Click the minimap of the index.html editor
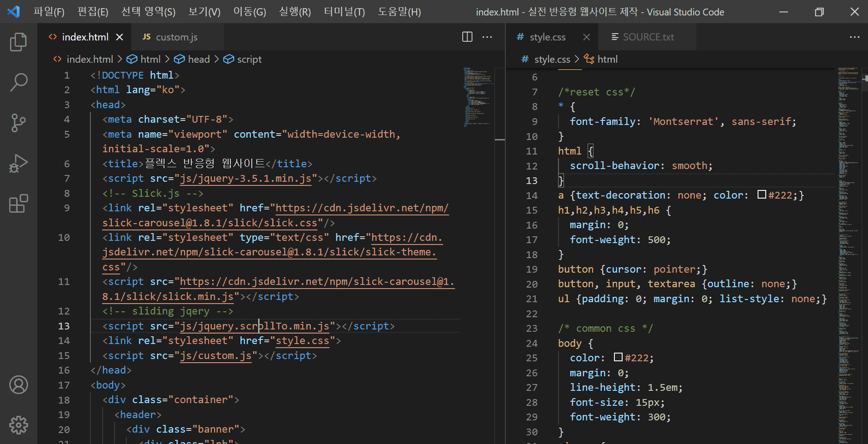This screenshot has width=868, height=444. coord(479,97)
